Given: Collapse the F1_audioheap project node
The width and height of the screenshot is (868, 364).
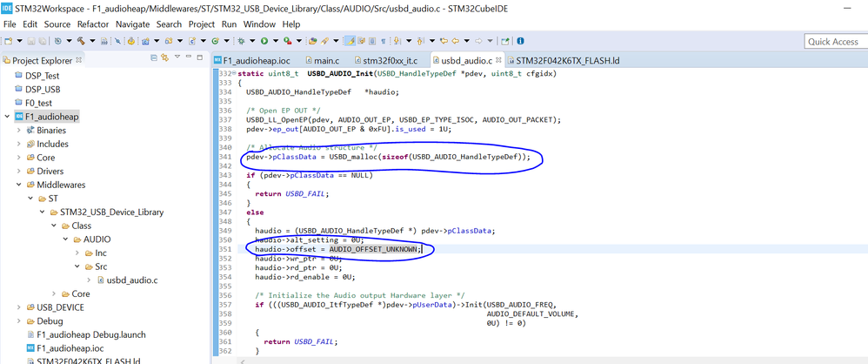Looking at the screenshot, I should click(x=7, y=117).
